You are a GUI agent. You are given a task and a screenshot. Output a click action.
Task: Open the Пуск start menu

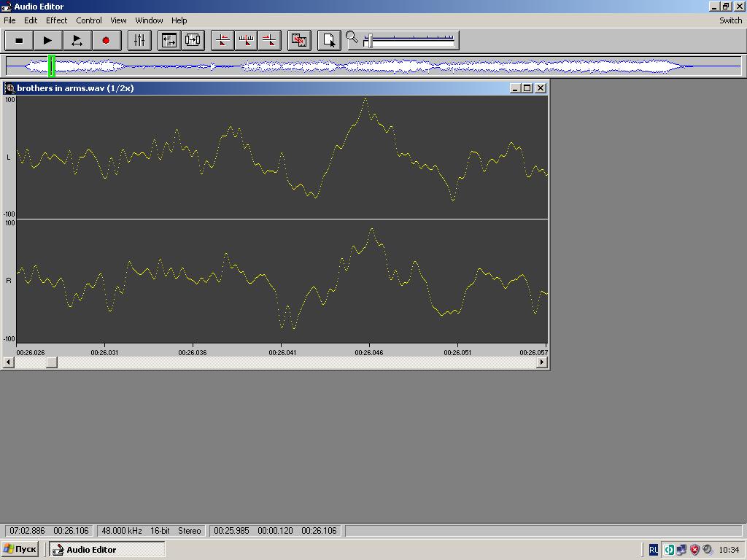(20, 550)
